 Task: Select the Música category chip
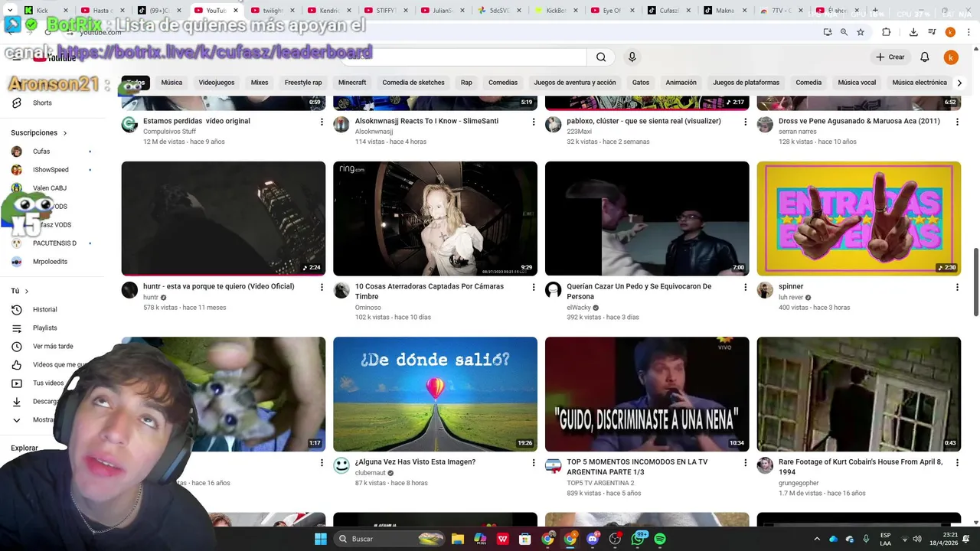pyautogui.click(x=171, y=83)
